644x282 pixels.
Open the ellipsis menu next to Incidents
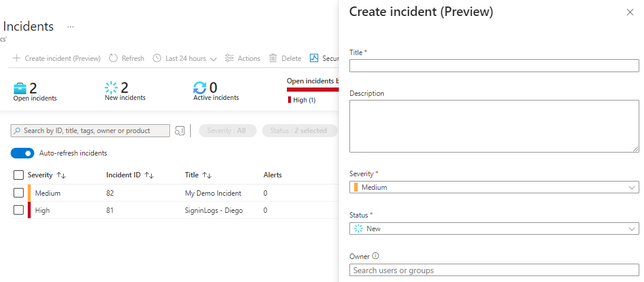(71, 27)
